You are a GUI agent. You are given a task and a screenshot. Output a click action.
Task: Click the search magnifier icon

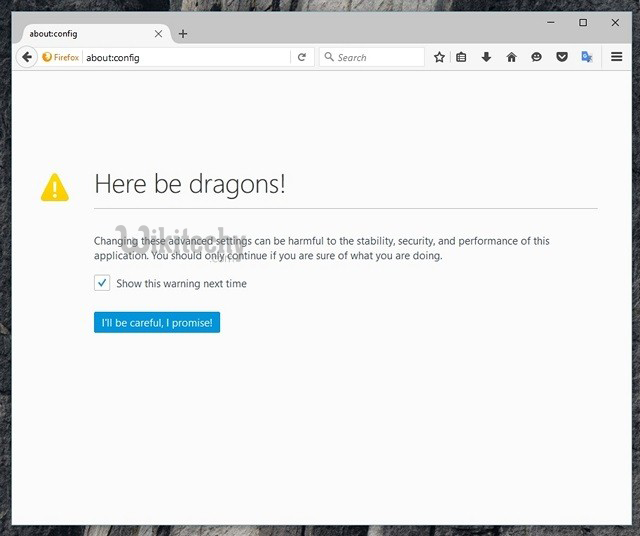click(328, 57)
